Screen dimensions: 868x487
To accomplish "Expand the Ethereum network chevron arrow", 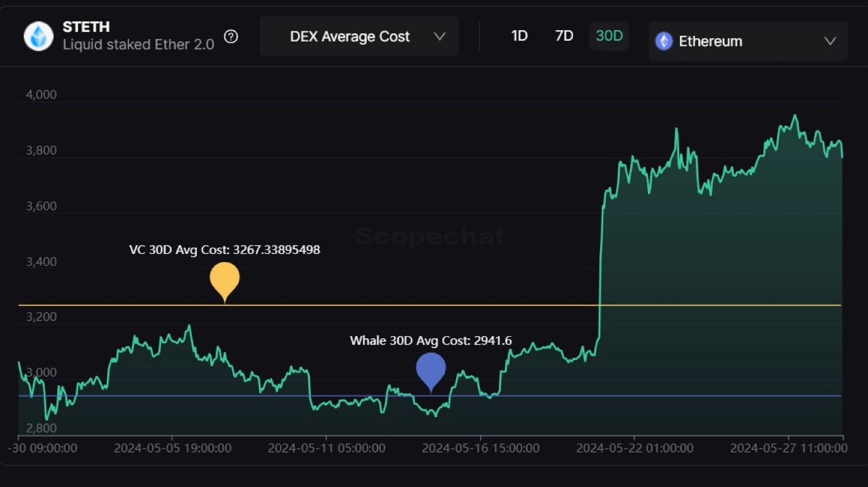I will coord(830,41).
